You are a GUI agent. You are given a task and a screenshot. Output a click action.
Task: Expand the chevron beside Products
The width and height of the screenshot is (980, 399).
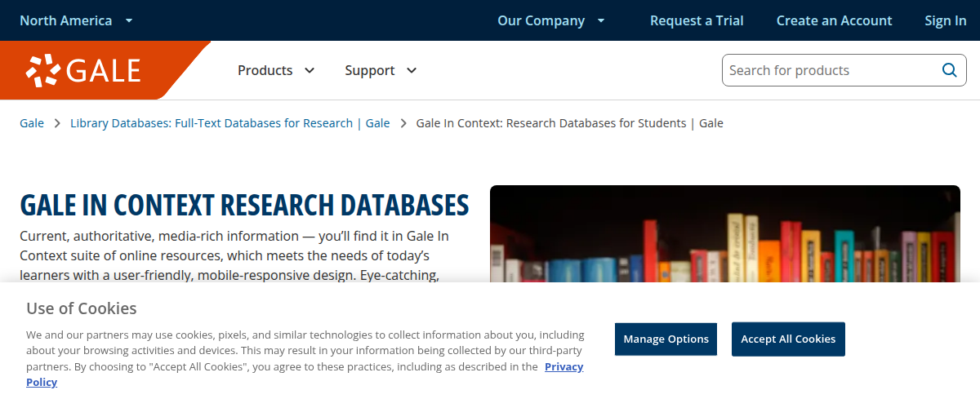coord(310,71)
